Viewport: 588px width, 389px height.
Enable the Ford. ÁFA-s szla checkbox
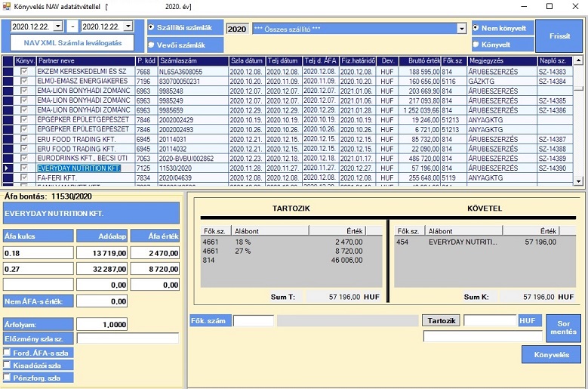[x=8, y=353]
